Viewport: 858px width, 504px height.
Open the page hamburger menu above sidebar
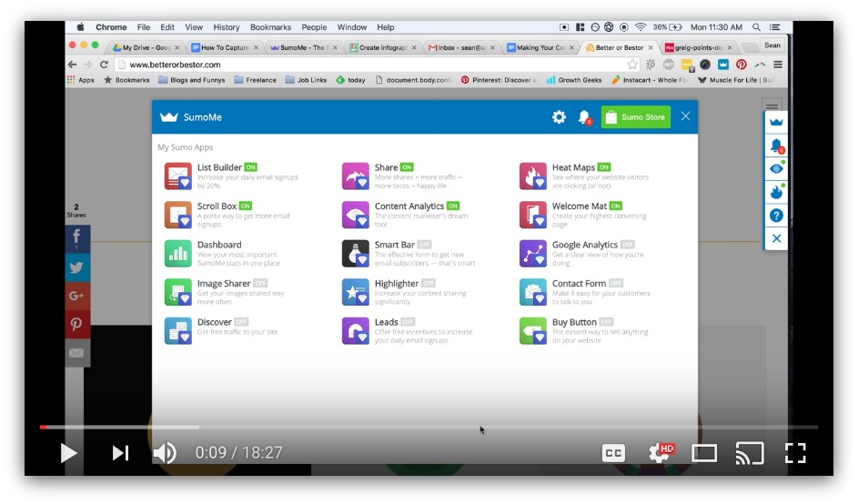pos(772,105)
